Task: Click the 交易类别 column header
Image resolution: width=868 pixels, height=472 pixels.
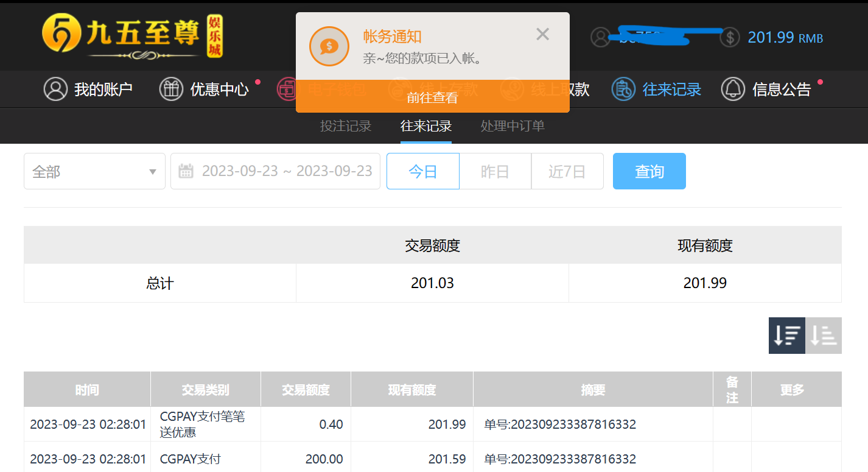Action: (x=206, y=390)
